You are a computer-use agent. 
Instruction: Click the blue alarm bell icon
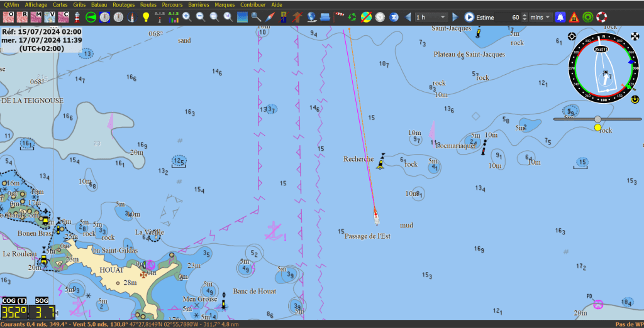560,17
